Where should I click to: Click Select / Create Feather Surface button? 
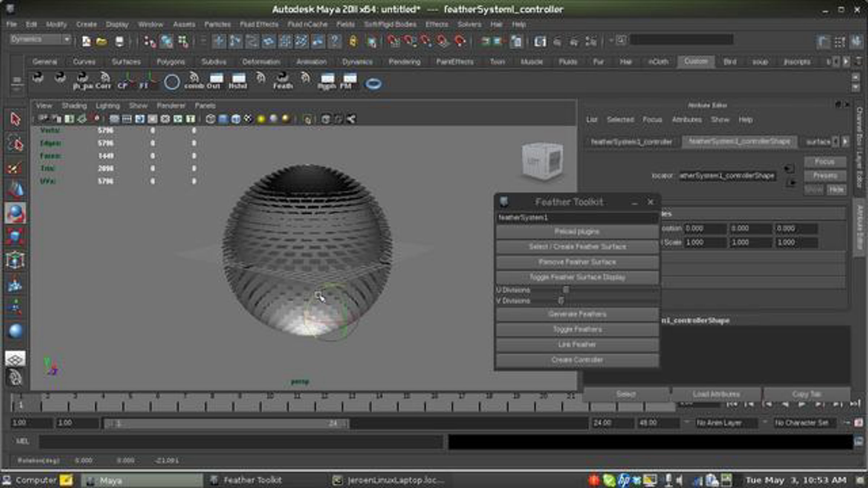[577, 247]
